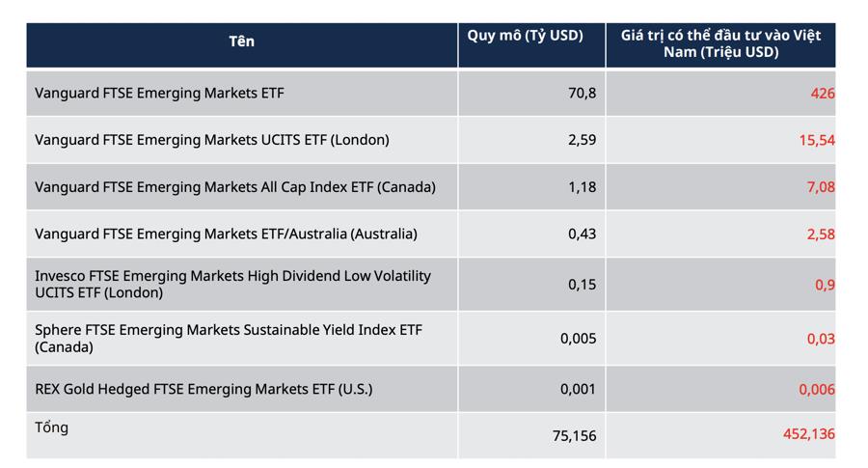Select the Vanguard FTSE Emerging Markets ETF row name
The height and width of the screenshot is (468, 868).
160,94
